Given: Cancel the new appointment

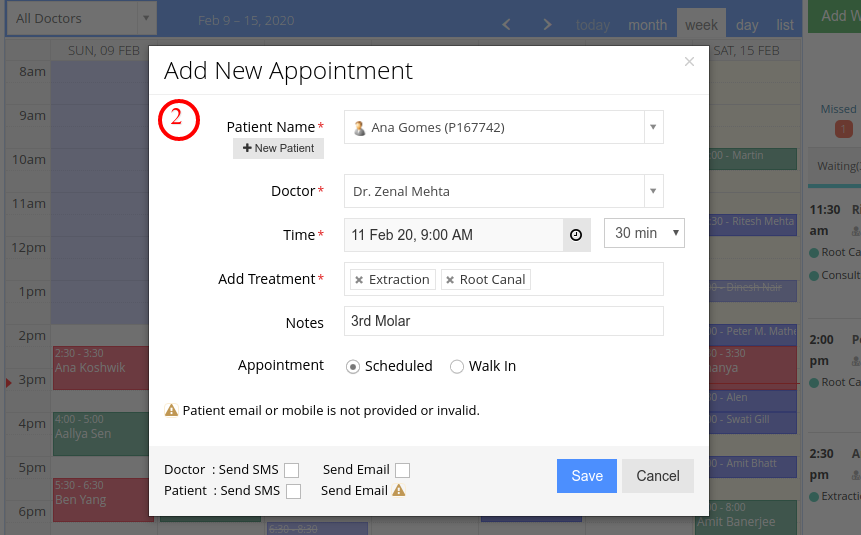Looking at the screenshot, I should pos(658,476).
